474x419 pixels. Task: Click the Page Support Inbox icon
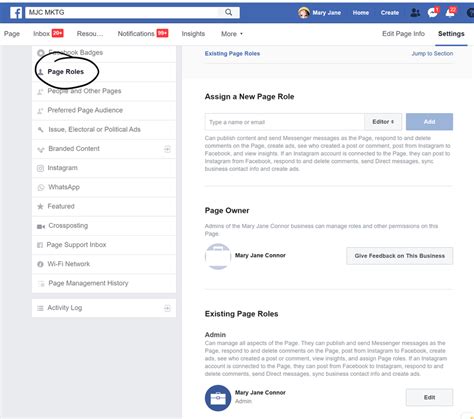point(40,245)
